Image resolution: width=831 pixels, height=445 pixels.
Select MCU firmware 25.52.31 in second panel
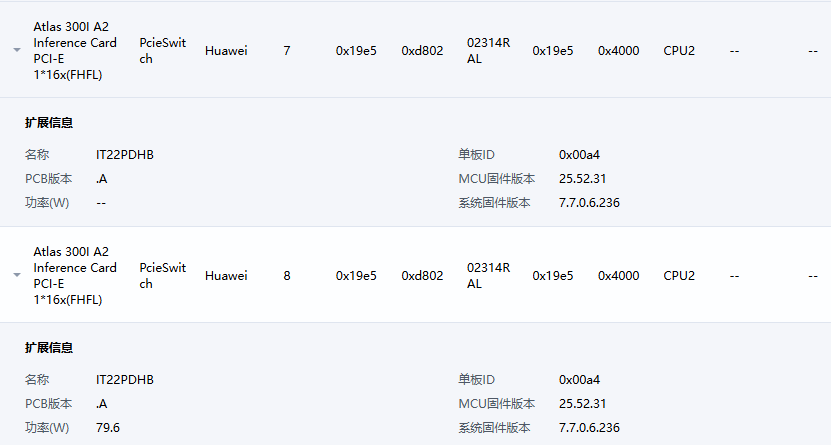[582, 404]
